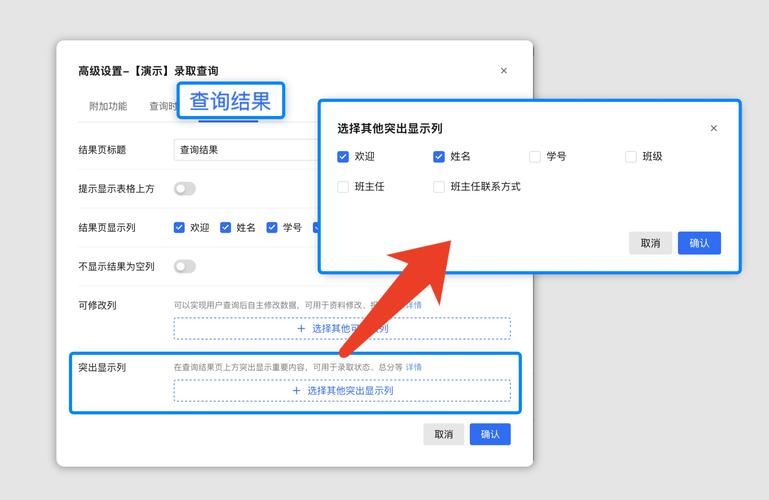Uncheck 欢迎 in 结果页显示列 row

click(x=179, y=227)
